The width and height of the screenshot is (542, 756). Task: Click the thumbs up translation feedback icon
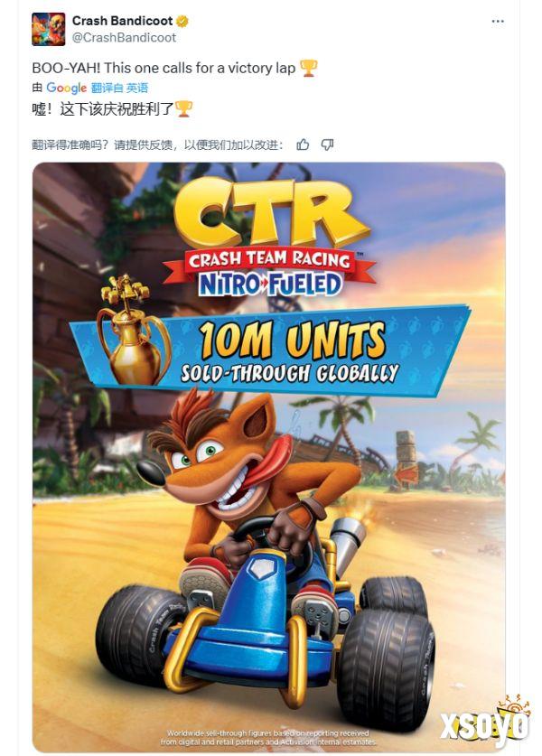tap(303, 145)
